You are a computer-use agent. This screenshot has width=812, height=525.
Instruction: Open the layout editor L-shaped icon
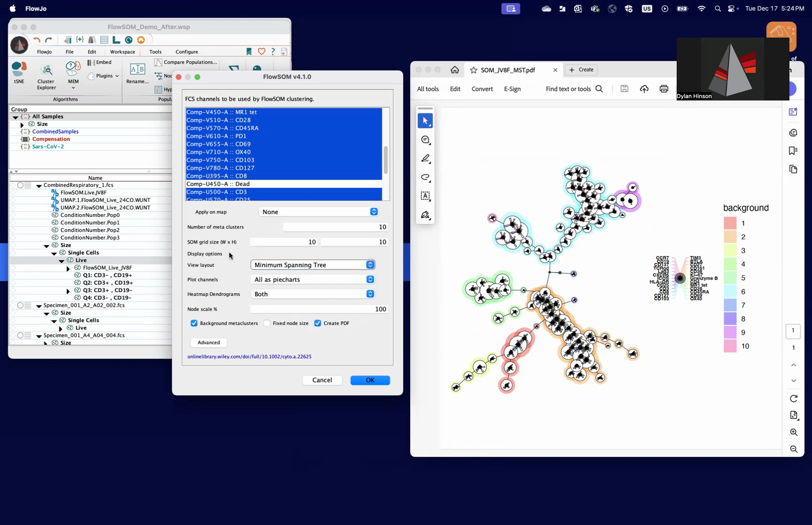[x=116, y=40]
